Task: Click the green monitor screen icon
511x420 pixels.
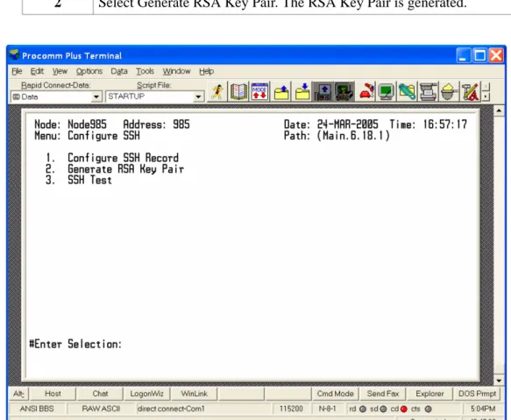Action: 387,91
